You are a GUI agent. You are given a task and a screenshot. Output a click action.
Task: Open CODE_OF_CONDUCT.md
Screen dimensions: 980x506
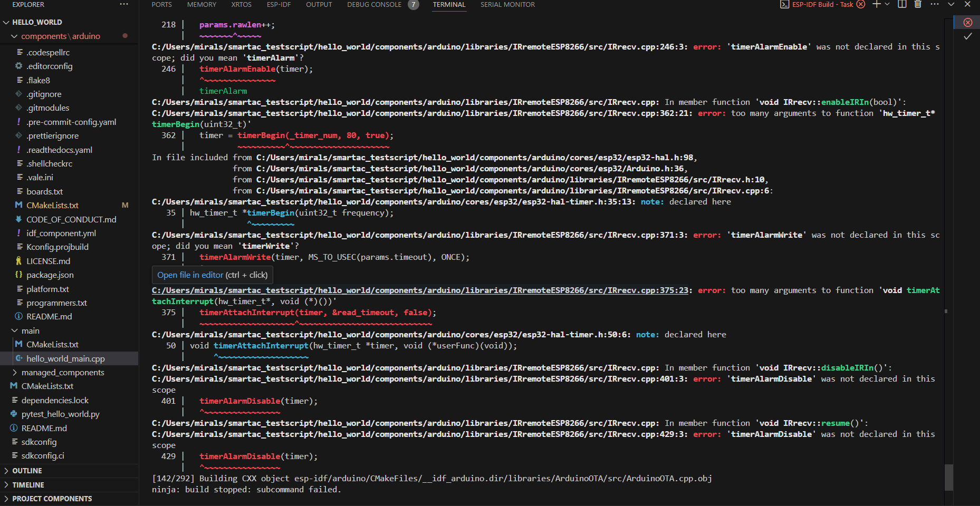coord(71,220)
